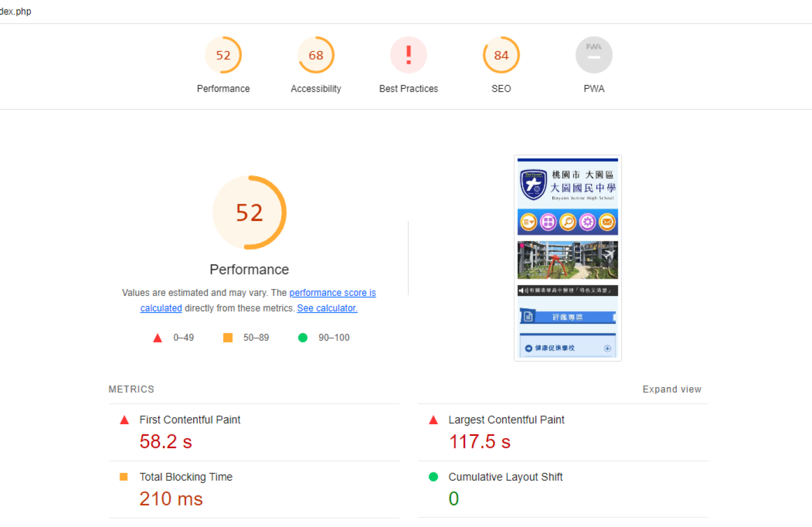Screen dimensions: 812x527
Task: Click the SEO score gauge showing 84
Action: 501,55
